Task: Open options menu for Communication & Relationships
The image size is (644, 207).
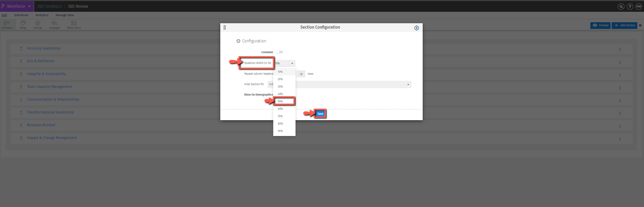Action: pos(620,101)
